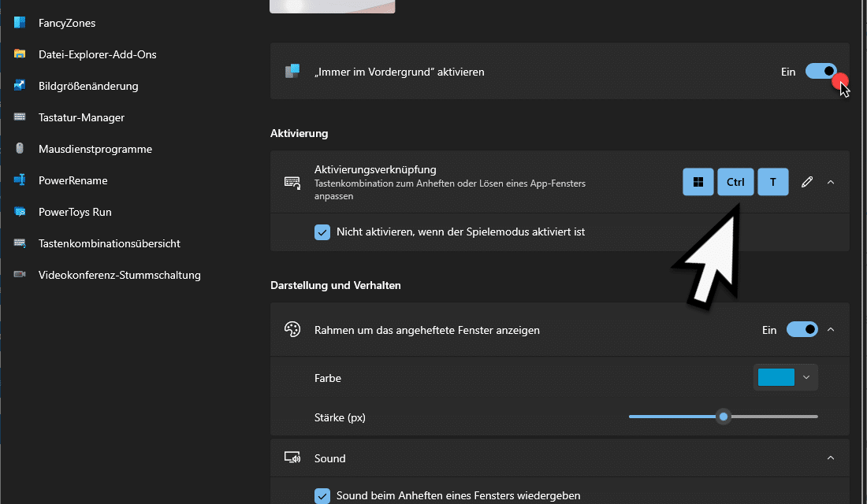867x504 pixels.
Task: Click the 'Aktivierung' section heading
Action: [x=300, y=133]
